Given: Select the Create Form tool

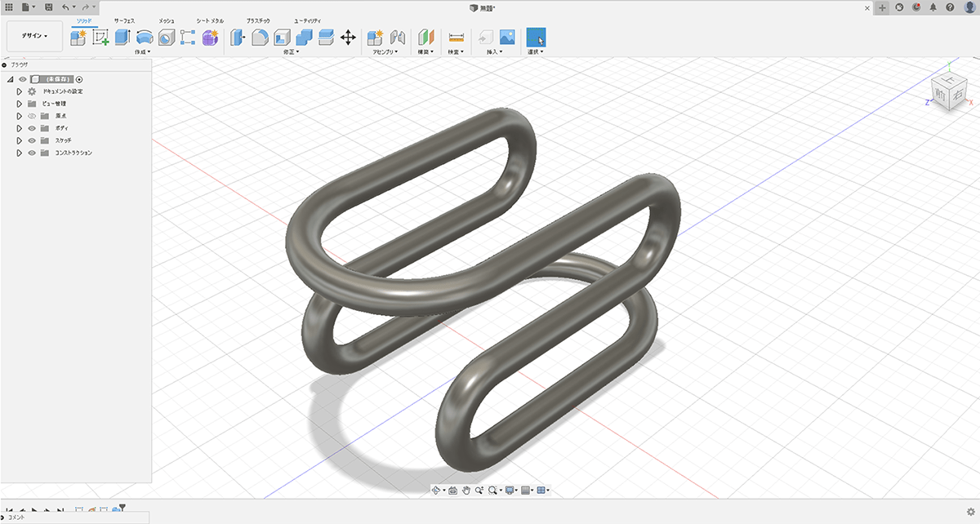Looking at the screenshot, I should (x=210, y=37).
